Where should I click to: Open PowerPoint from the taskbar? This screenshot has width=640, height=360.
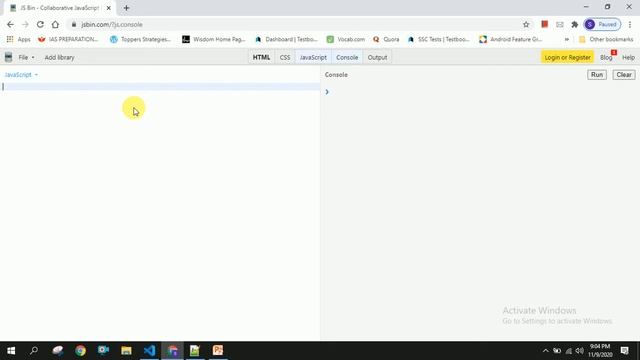pyautogui.click(x=218, y=351)
